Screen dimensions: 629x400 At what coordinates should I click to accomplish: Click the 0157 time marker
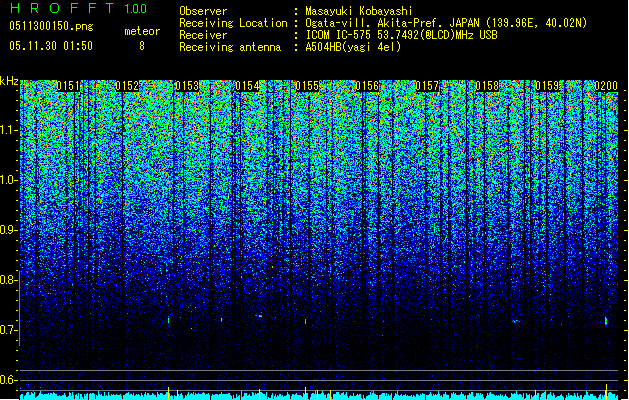(427, 86)
